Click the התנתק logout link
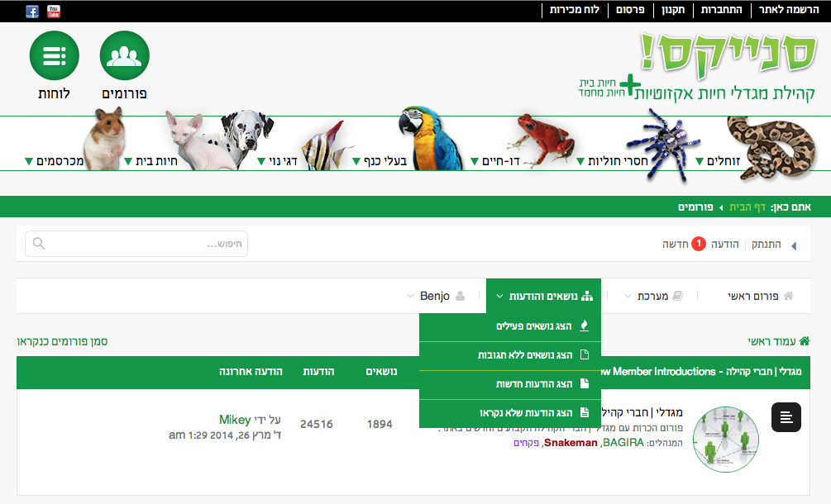This screenshot has width=831, height=504. (766, 244)
